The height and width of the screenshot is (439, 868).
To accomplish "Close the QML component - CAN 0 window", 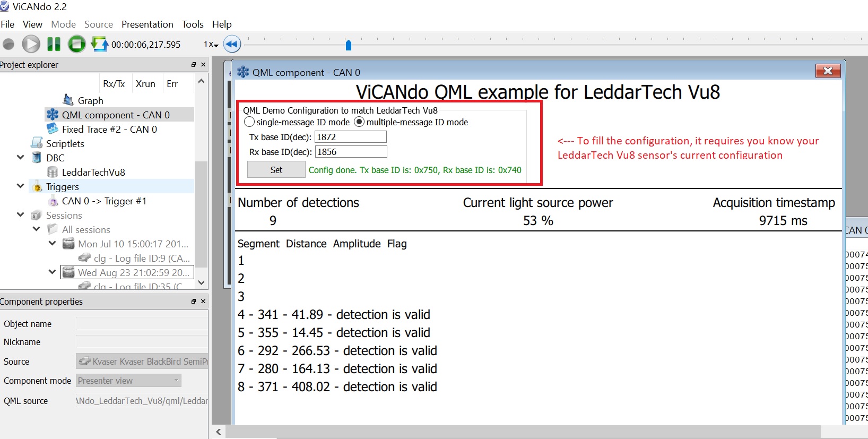I will (828, 71).
